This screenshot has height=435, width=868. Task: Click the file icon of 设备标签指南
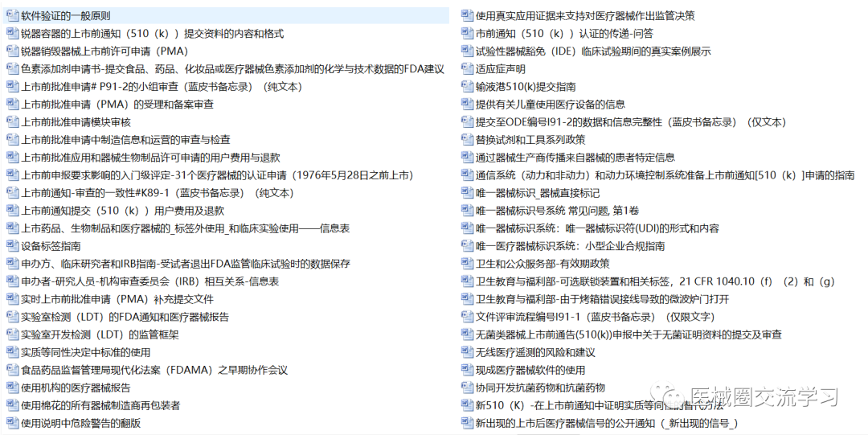[x=12, y=246]
